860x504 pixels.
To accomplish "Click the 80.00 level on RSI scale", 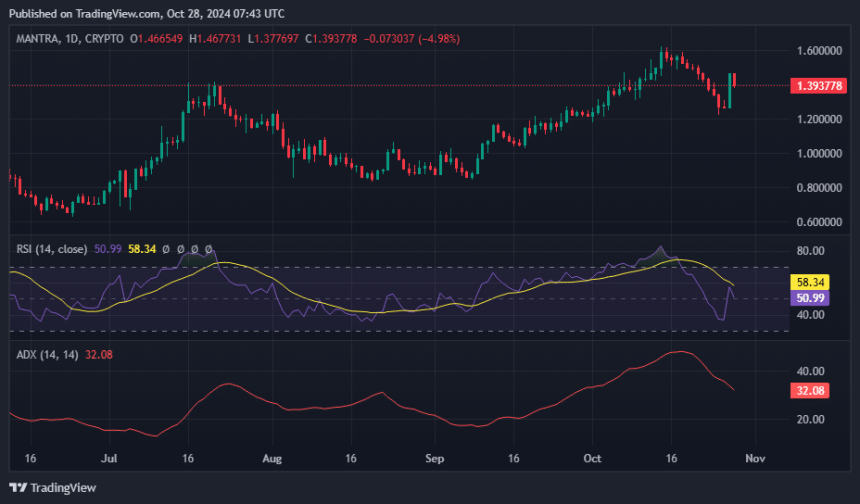I will 810,251.
